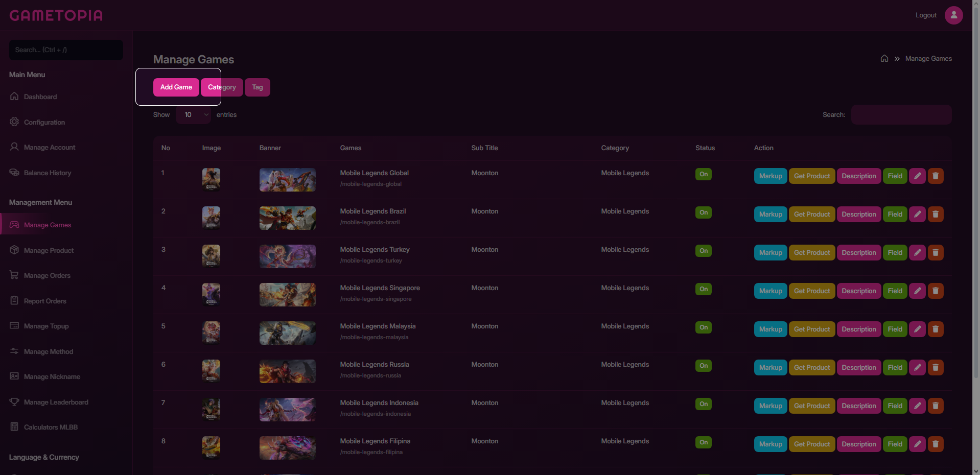The width and height of the screenshot is (980, 475).
Task: Toggle On status for Mobile Legends Indonesia
Action: [704, 404]
